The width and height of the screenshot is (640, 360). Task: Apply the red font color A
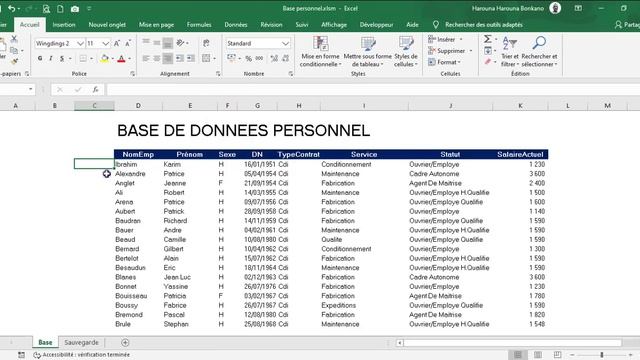(x=121, y=58)
